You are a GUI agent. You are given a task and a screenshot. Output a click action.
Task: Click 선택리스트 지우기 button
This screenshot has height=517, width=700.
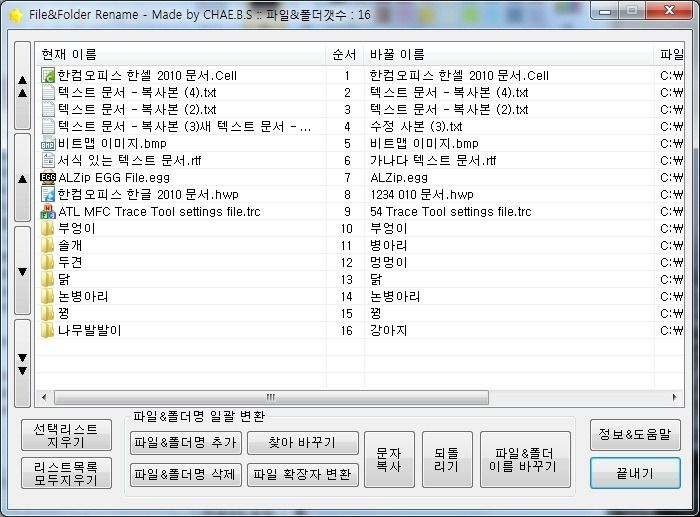[66, 435]
